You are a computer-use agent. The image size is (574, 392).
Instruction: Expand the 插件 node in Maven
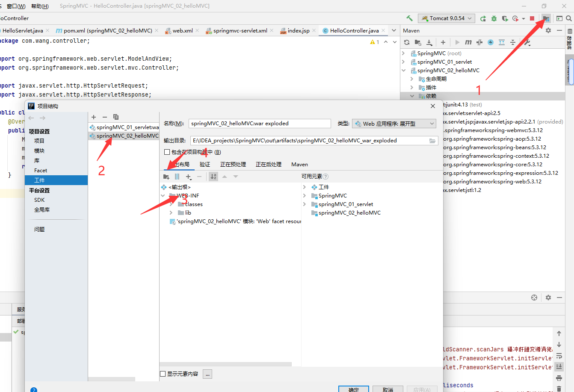[412, 88]
